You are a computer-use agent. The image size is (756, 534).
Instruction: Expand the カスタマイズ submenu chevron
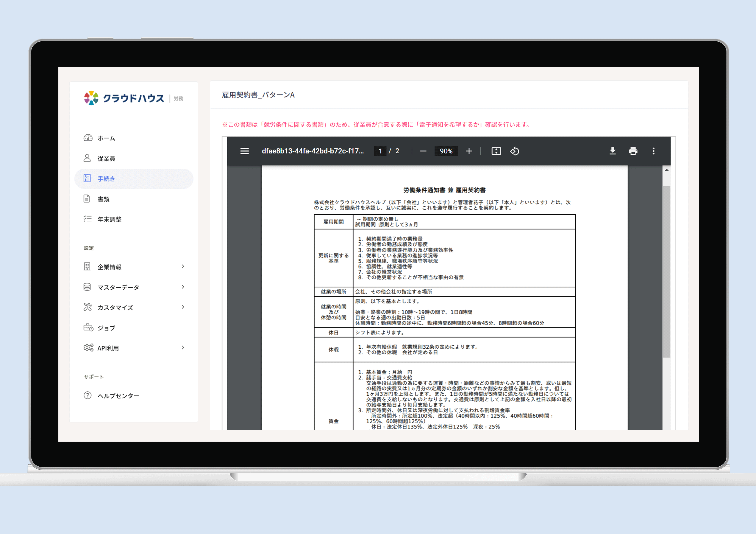pyautogui.click(x=183, y=307)
